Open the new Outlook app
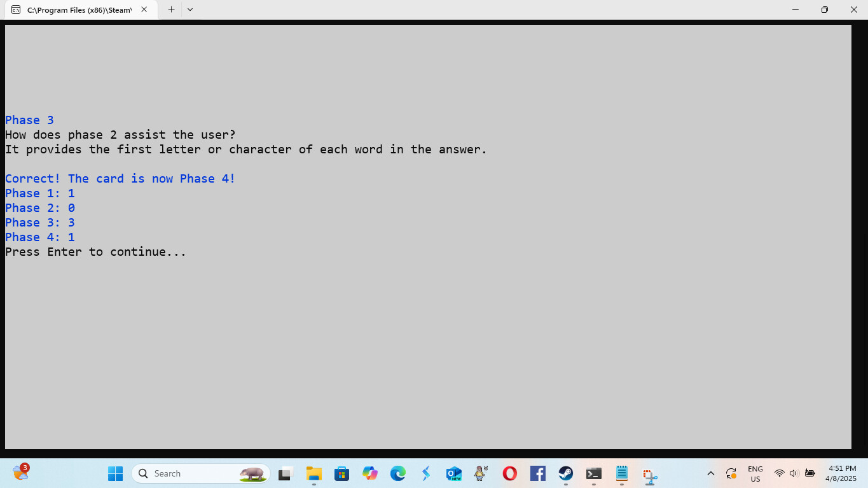868x488 pixels. [x=453, y=473]
